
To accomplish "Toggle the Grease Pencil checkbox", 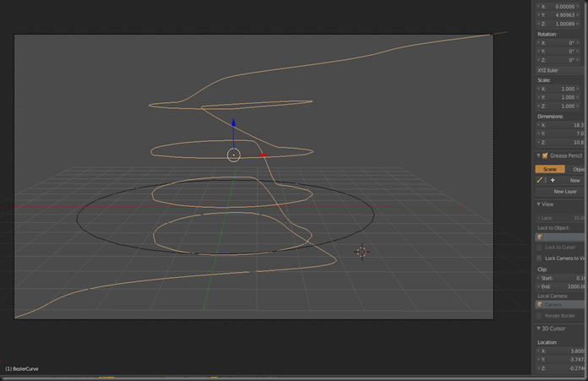I will [545, 155].
